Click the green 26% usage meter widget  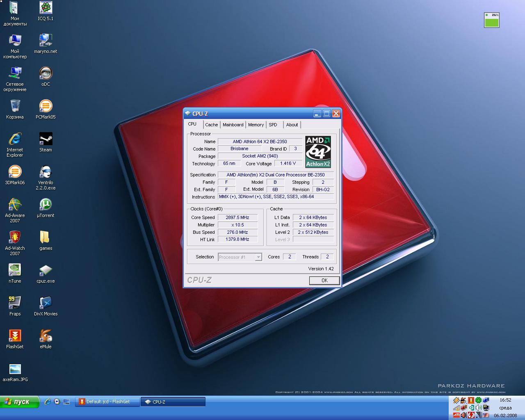[x=492, y=20]
